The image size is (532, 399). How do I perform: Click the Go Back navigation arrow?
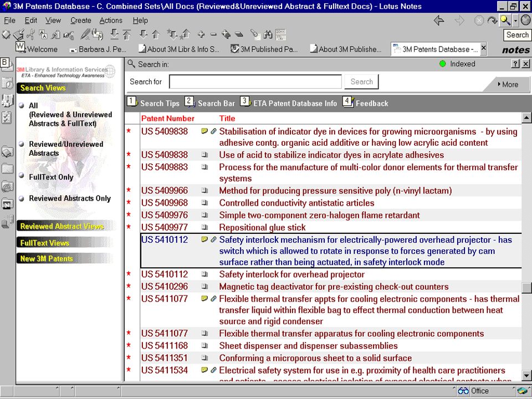[x=439, y=21]
